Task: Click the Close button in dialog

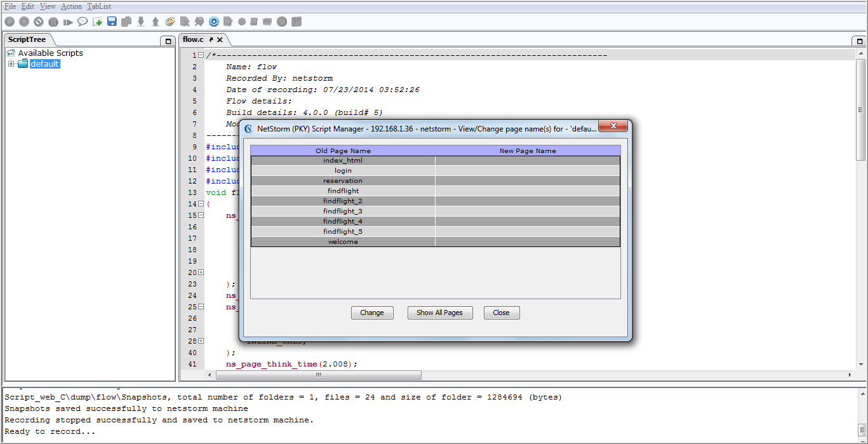Action: coord(501,313)
